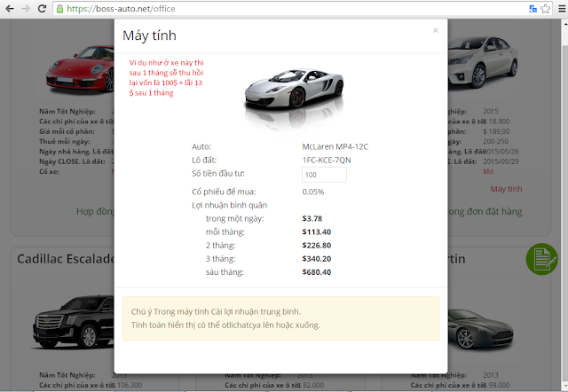Click the black Cadillac Escalade image
The width and height of the screenshot is (568, 392).
(x=74, y=323)
